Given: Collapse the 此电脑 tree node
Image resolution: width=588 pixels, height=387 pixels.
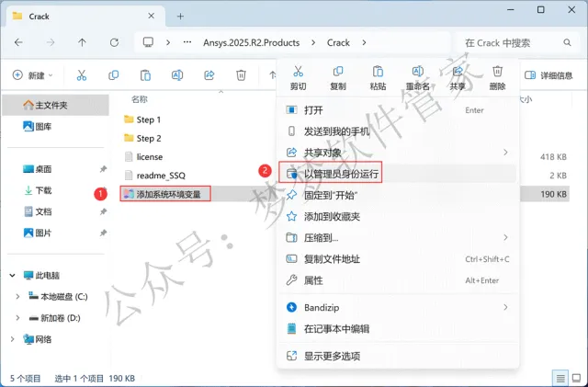Looking at the screenshot, I should pyautogui.click(x=12, y=276).
